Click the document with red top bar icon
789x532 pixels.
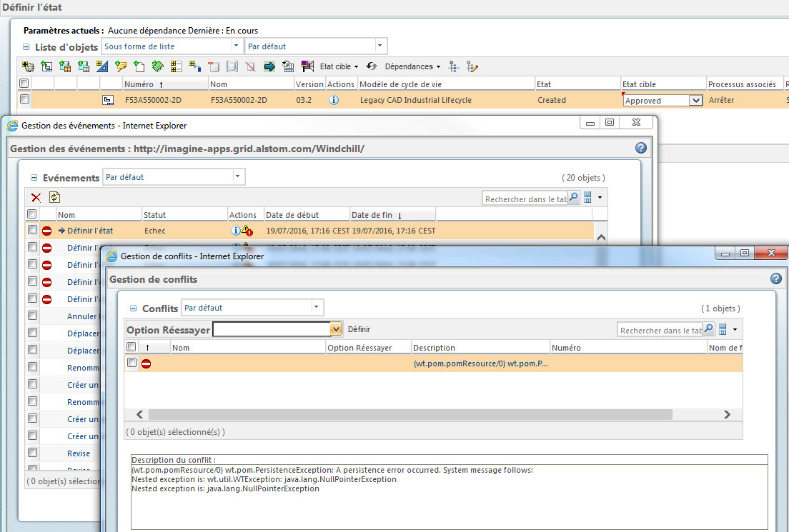tap(214, 66)
